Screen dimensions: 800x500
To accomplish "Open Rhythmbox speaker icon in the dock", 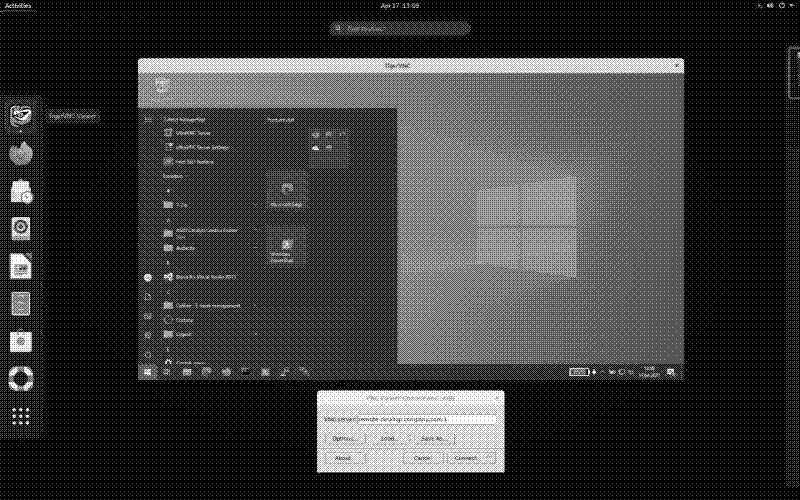I will click(x=21, y=229).
